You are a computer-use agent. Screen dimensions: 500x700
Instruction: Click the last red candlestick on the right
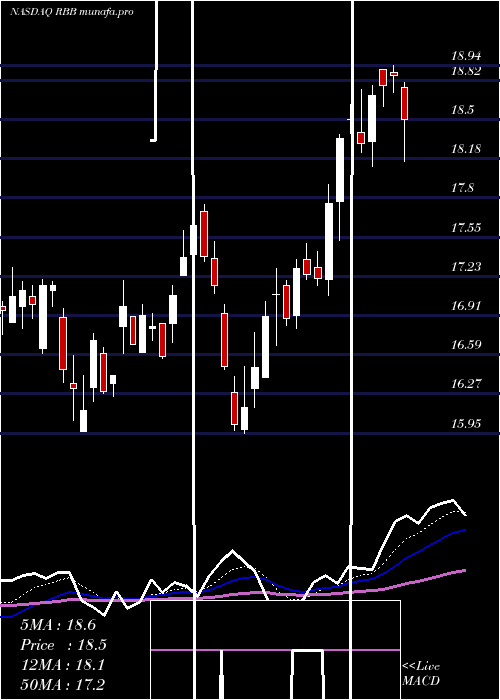[404, 104]
